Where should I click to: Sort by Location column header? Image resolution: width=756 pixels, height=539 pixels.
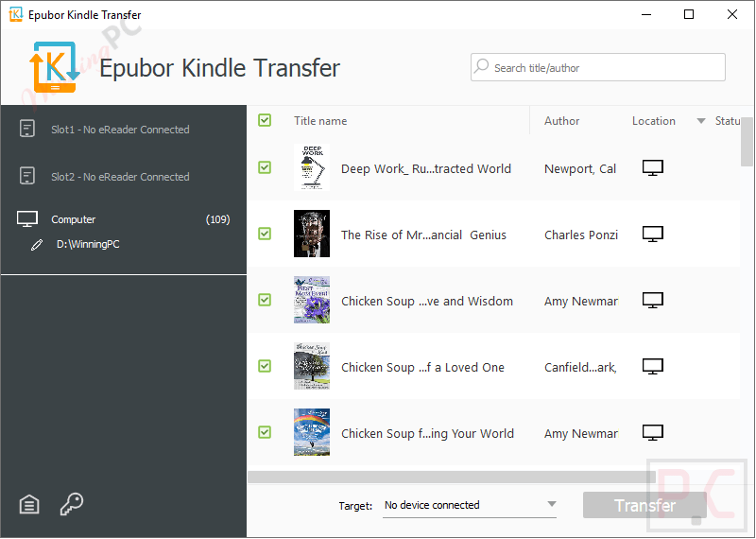point(653,121)
